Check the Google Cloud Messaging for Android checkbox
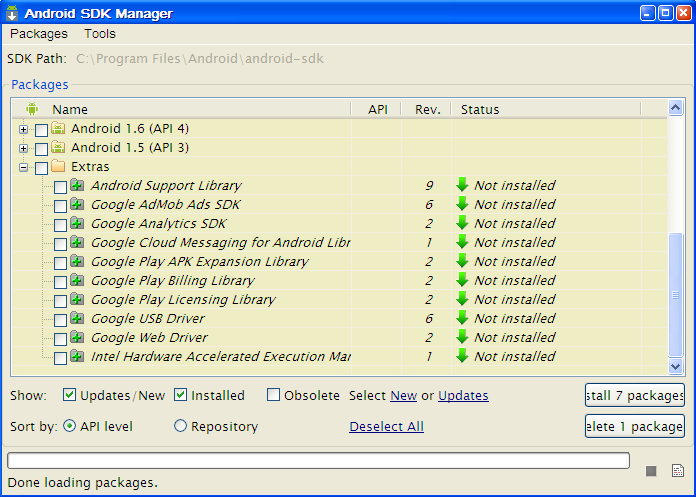 pyautogui.click(x=60, y=244)
